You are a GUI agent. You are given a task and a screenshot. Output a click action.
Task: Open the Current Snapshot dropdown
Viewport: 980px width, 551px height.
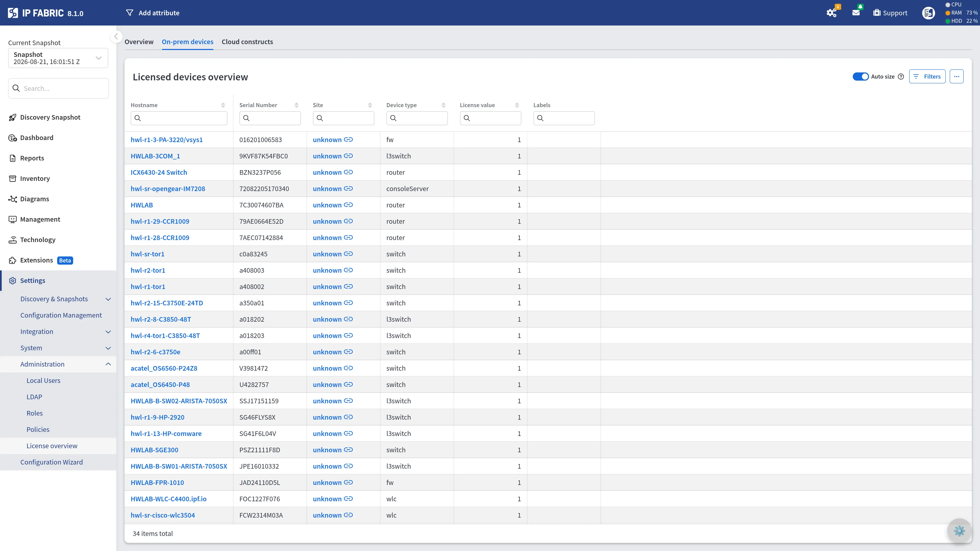[58, 58]
